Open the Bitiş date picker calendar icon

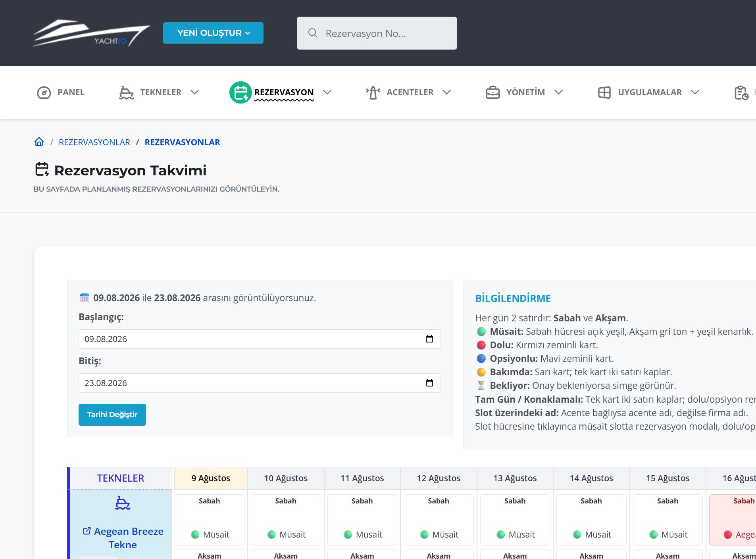click(429, 383)
